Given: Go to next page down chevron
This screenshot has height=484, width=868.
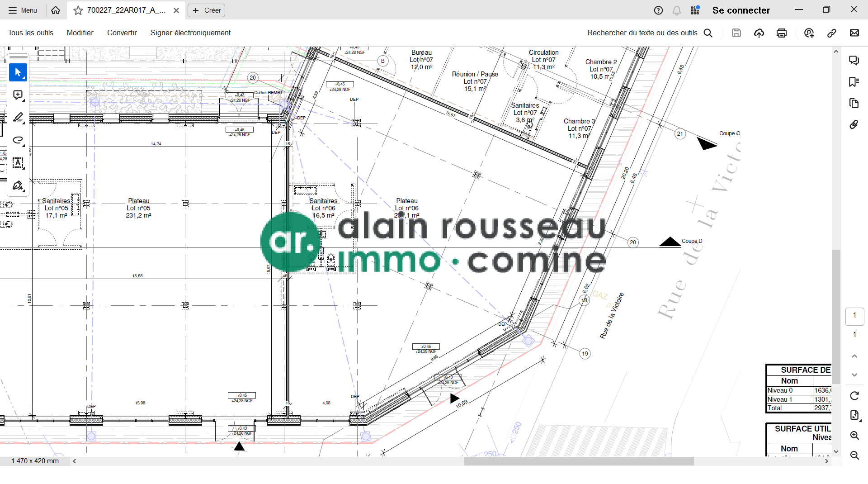Looking at the screenshot, I should (x=854, y=375).
